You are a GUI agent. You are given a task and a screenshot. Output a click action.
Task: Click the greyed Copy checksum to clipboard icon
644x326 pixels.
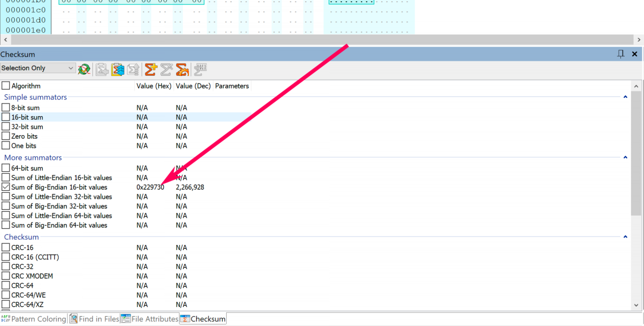coord(102,69)
